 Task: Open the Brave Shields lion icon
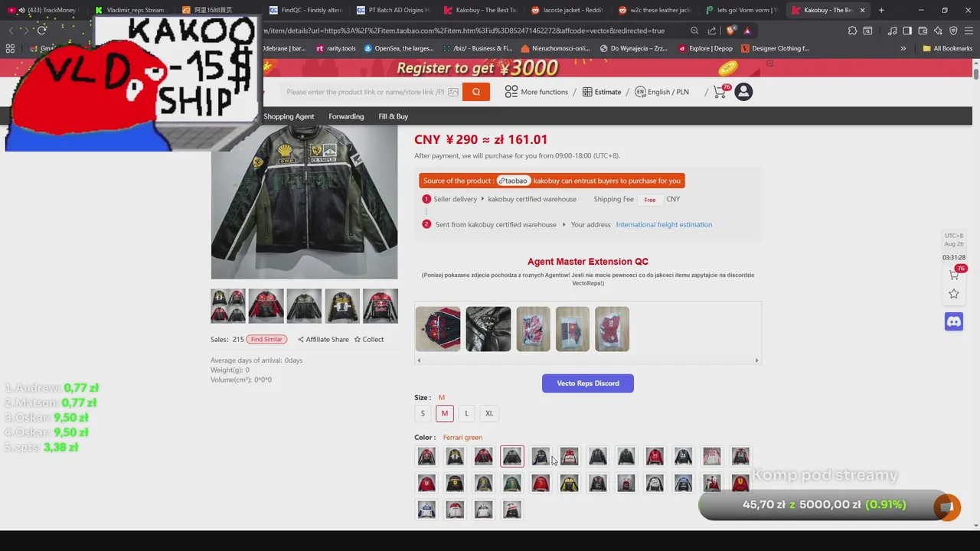point(730,31)
